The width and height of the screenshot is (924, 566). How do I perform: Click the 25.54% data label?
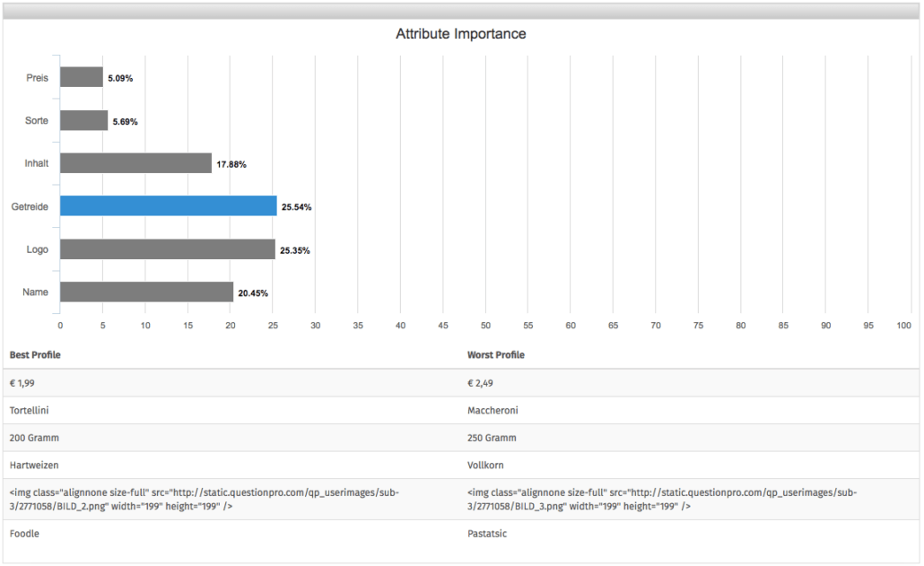297,207
